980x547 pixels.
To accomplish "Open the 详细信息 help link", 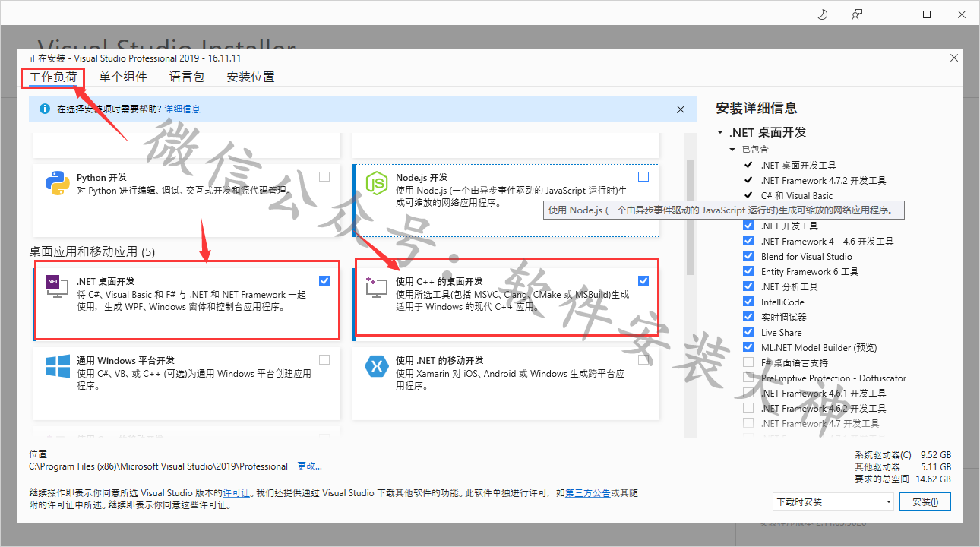I will 182,109.
